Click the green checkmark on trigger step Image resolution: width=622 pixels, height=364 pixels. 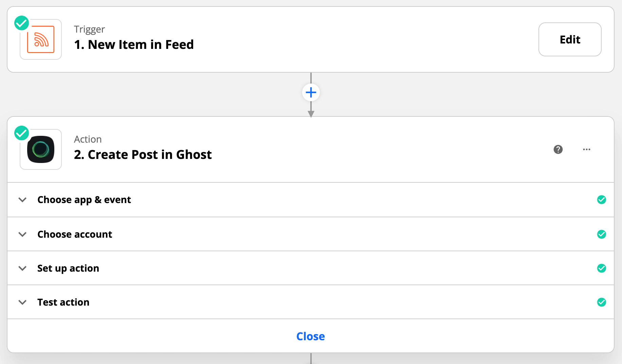21,23
